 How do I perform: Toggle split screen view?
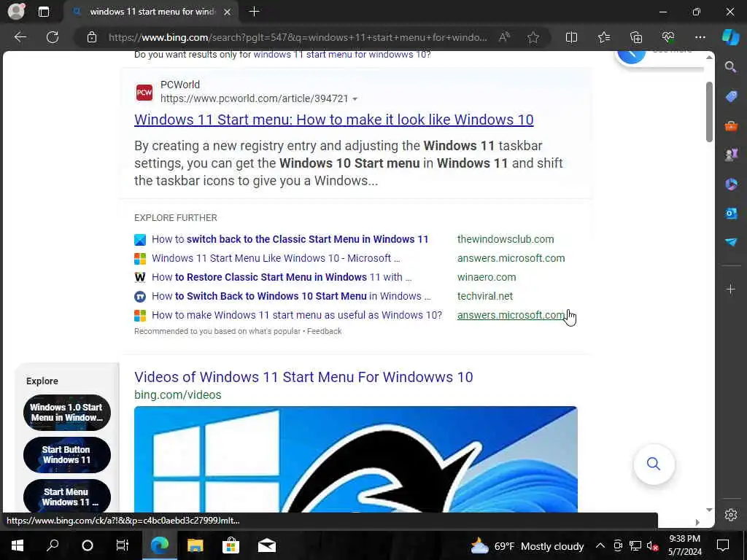[x=571, y=37]
